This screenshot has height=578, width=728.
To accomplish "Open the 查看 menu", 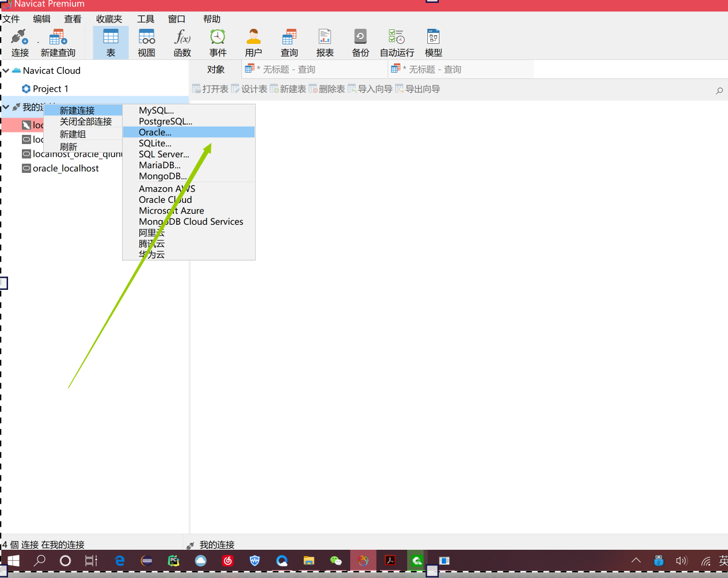I will (x=73, y=19).
